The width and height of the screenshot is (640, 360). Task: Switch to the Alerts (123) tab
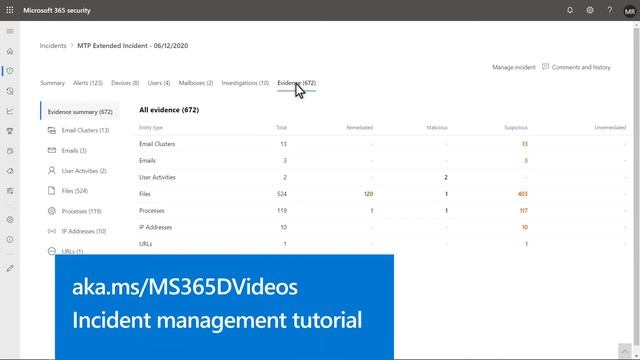click(88, 83)
